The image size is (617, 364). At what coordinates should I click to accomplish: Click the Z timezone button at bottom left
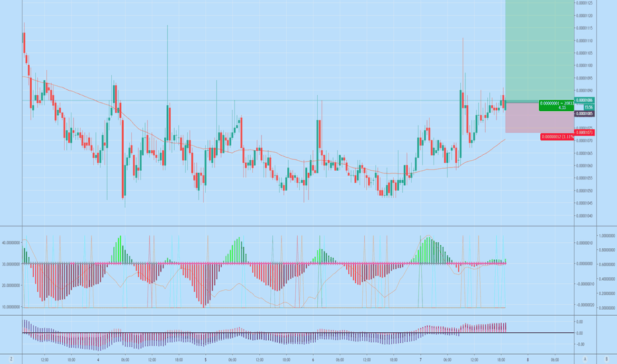[11, 359]
